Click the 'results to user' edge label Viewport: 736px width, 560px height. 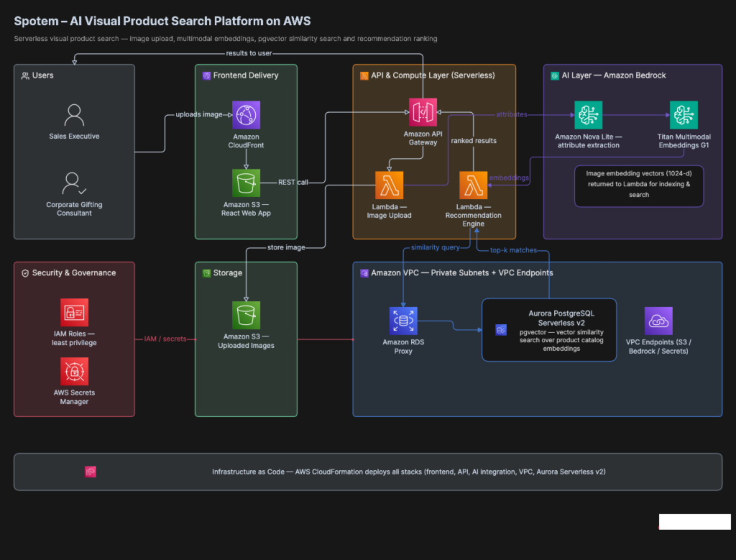[x=249, y=53]
